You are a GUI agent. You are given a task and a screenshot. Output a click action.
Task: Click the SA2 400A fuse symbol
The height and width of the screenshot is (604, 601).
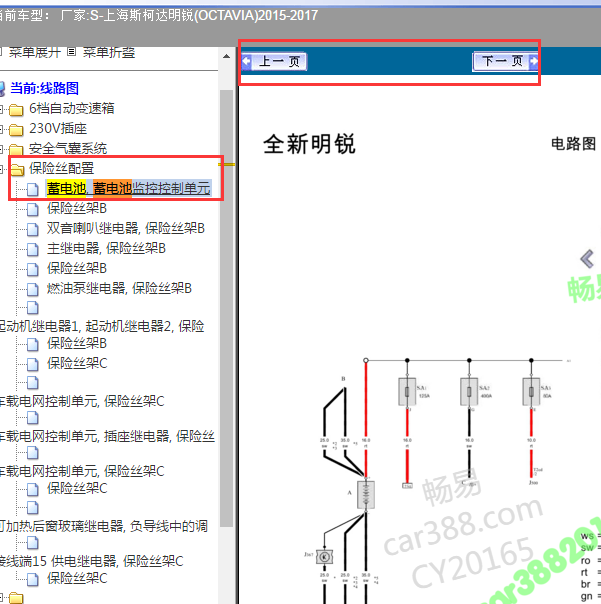click(x=469, y=392)
